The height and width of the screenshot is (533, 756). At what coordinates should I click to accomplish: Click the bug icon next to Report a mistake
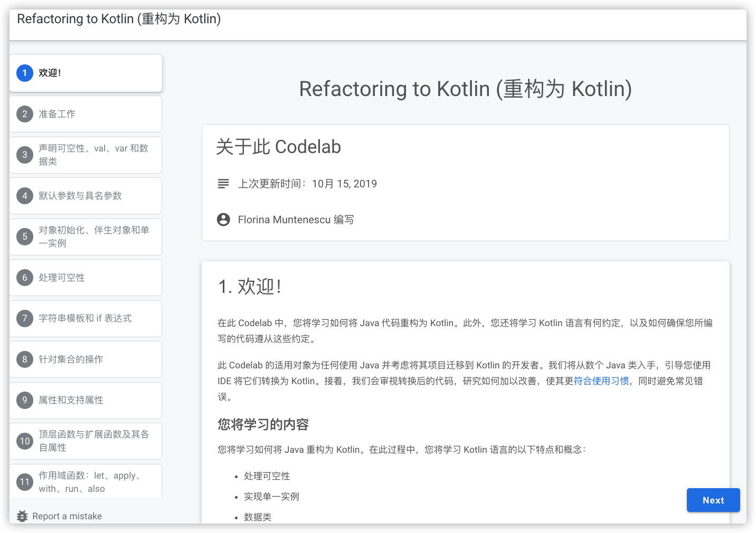pyautogui.click(x=22, y=516)
